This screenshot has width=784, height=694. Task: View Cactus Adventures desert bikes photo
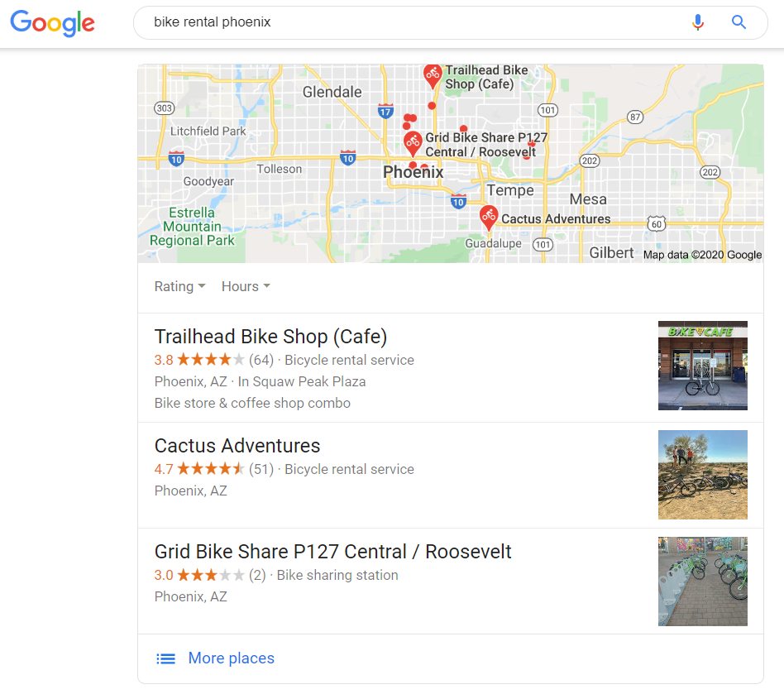pyautogui.click(x=702, y=475)
